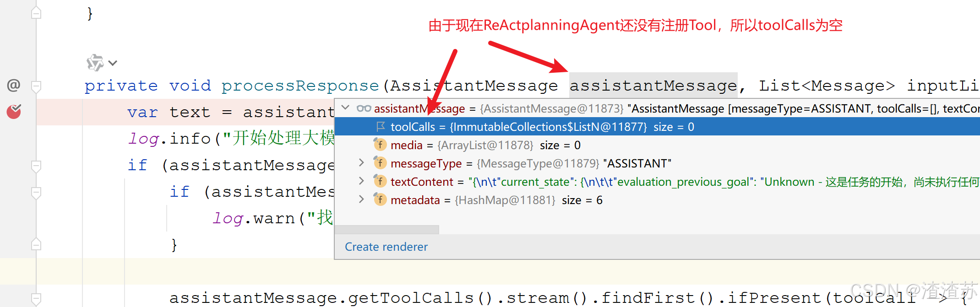Expand the messageType field node

(361, 163)
